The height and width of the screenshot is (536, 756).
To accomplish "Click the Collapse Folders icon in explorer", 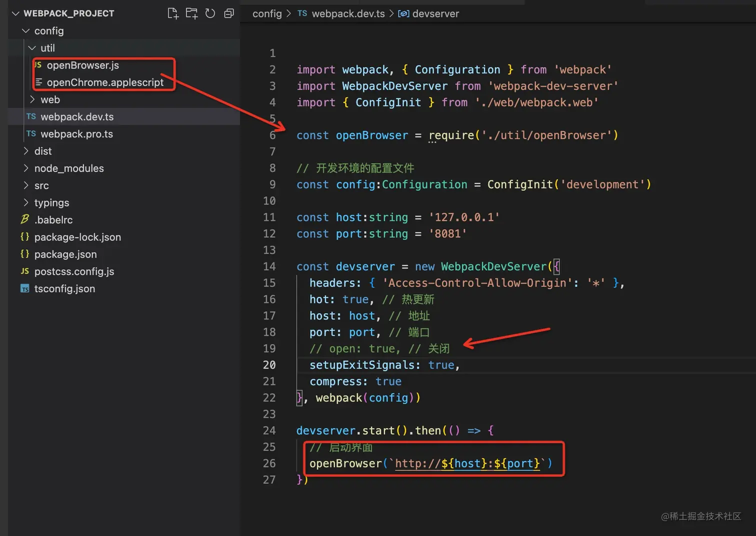I will (229, 13).
